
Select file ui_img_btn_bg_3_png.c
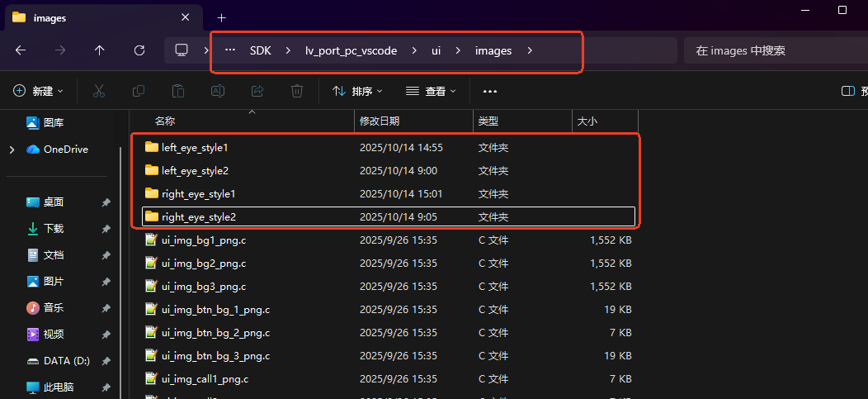coord(388,356)
